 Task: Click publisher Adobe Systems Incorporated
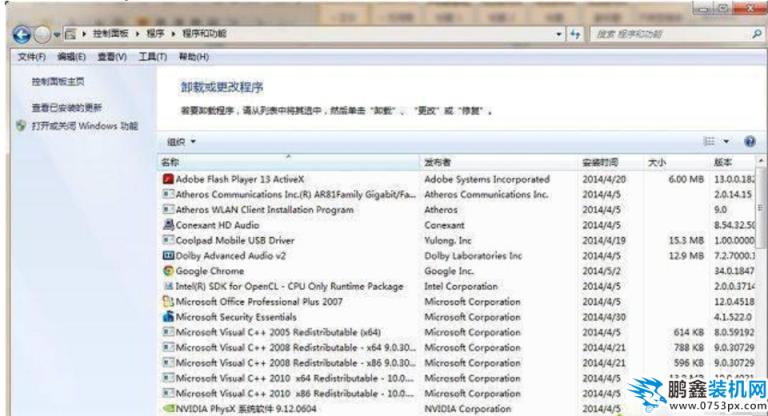487,179
